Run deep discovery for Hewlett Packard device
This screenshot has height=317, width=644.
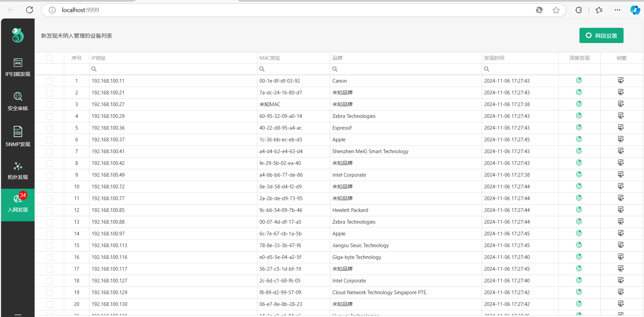[x=579, y=210]
